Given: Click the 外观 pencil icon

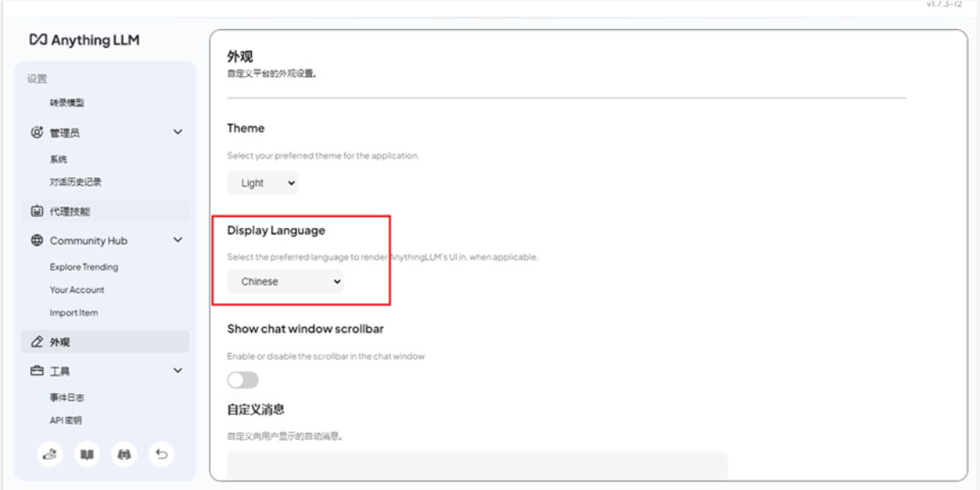Looking at the screenshot, I should [x=36, y=342].
